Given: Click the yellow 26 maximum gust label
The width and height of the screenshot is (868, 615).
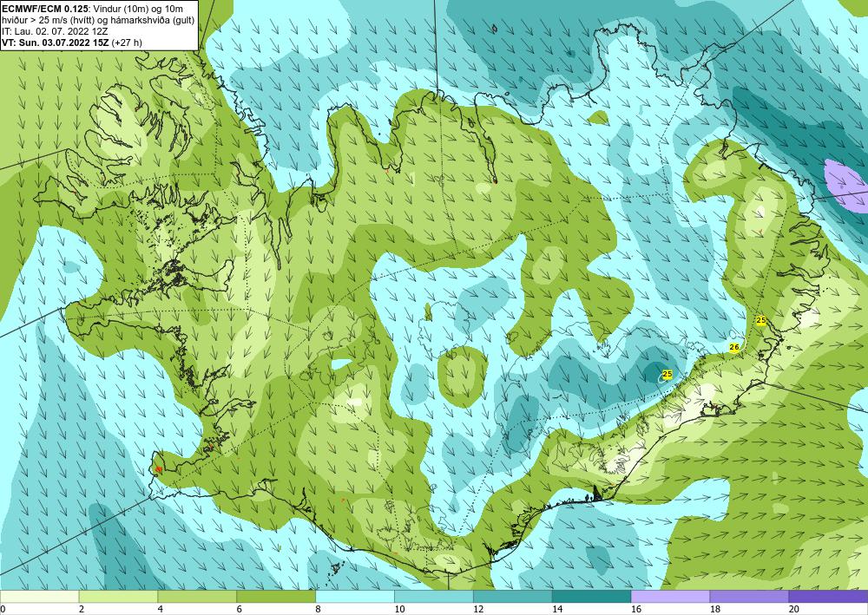Looking at the screenshot, I should pos(734,347).
